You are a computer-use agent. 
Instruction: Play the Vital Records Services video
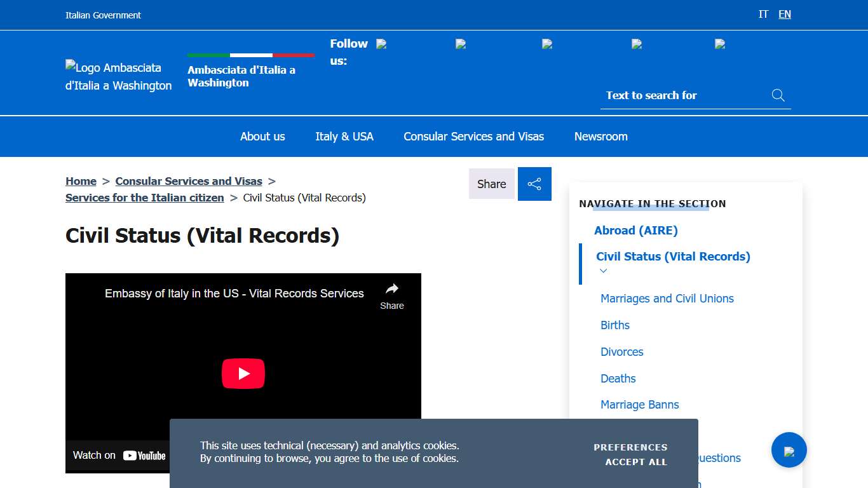tap(243, 374)
